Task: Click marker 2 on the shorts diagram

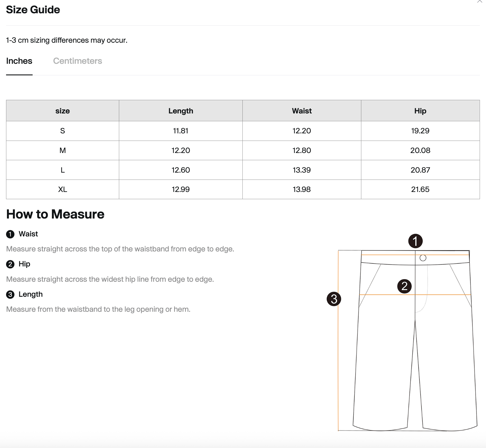Action: [x=404, y=286]
